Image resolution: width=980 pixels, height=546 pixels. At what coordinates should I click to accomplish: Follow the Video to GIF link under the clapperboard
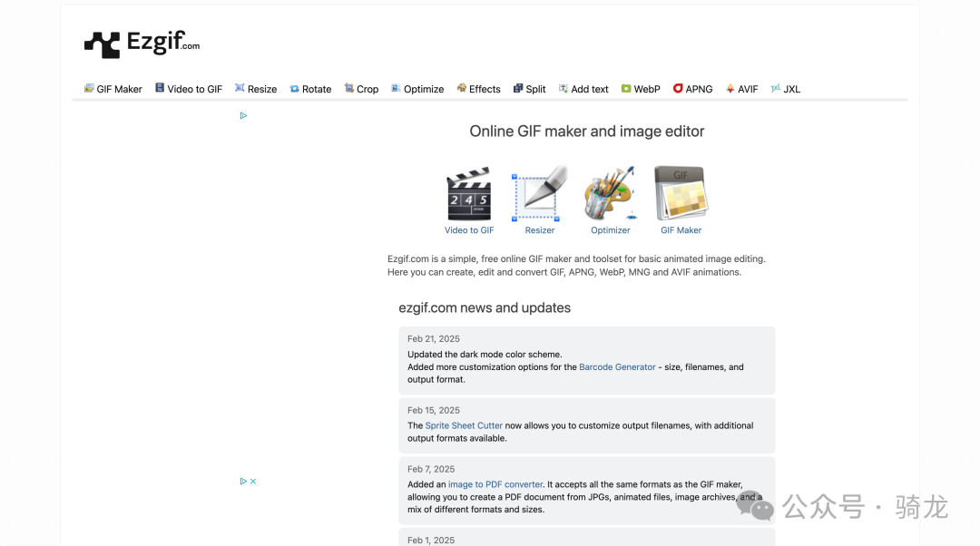(469, 229)
